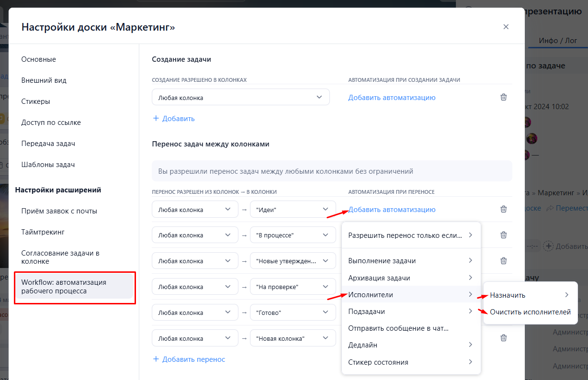Open source column dropdown in the "Готово" row
The height and width of the screenshot is (380, 588).
click(195, 313)
